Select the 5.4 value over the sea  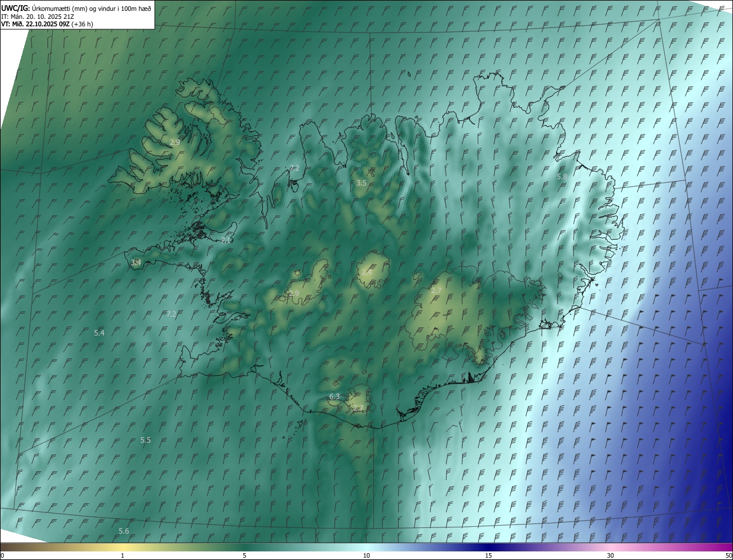[99, 333]
